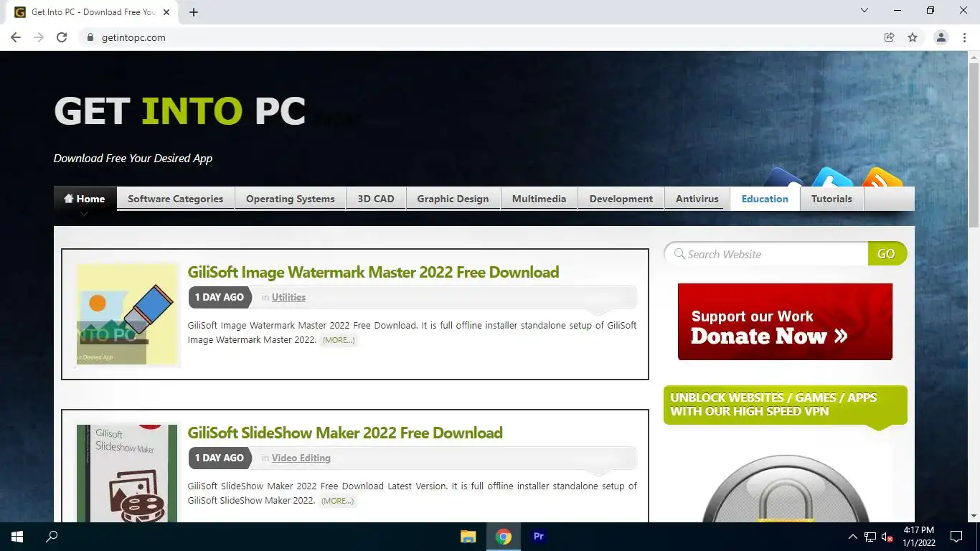
Task: Click (MORE...) under SlideShow Maker
Action: coord(337,501)
